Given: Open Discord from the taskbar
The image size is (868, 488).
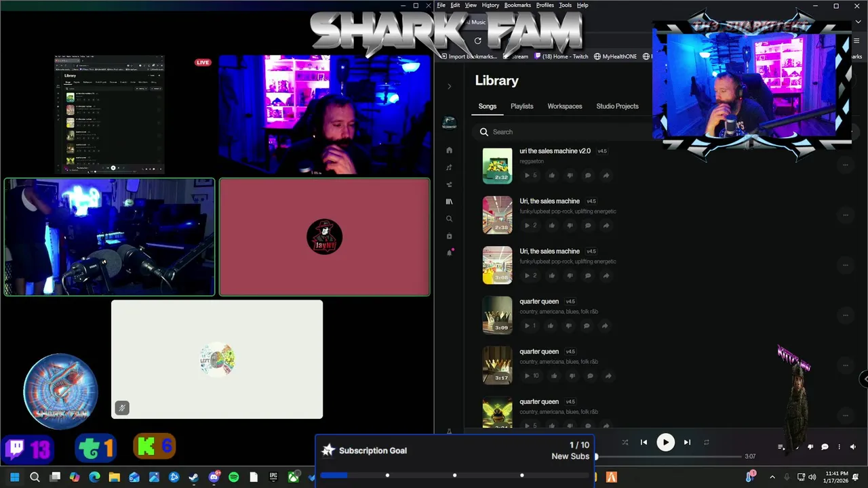Looking at the screenshot, I should tap(214, 477).
